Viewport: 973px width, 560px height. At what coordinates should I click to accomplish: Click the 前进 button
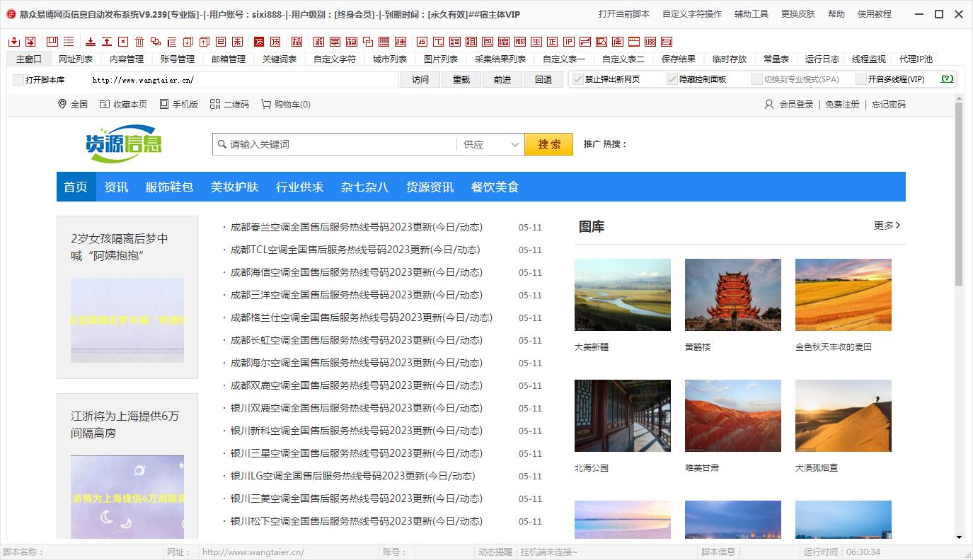(502, 80)
